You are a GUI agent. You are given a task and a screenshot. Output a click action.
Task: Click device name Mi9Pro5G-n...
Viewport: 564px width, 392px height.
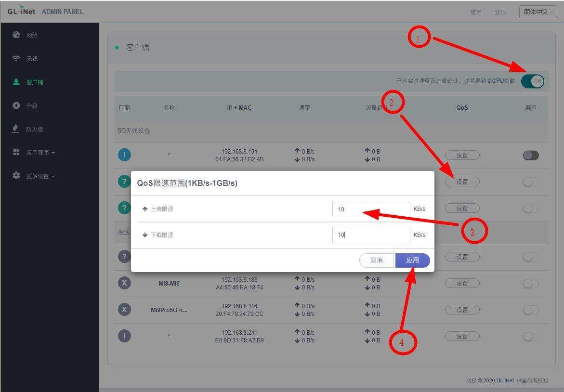pos(169,310)
